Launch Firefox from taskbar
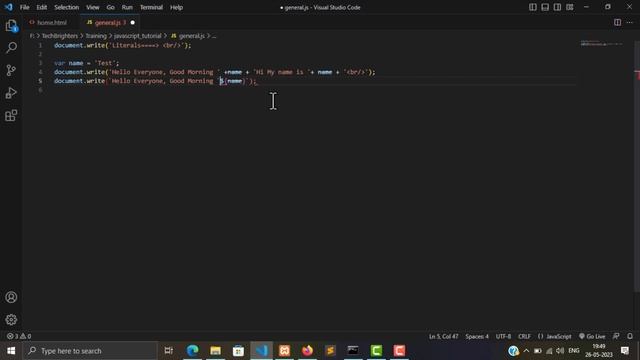This screenshot has height=360, width=640. pyautogui.click(x=307, y=351)
